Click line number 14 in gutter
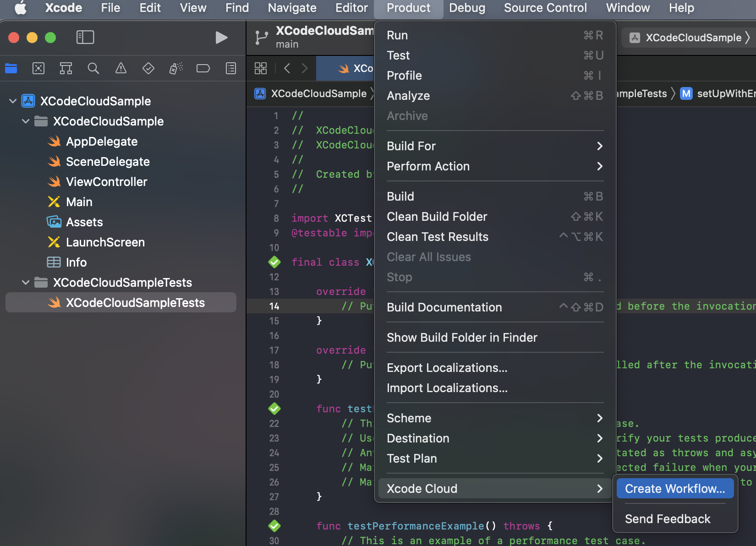 coord(274,306)
